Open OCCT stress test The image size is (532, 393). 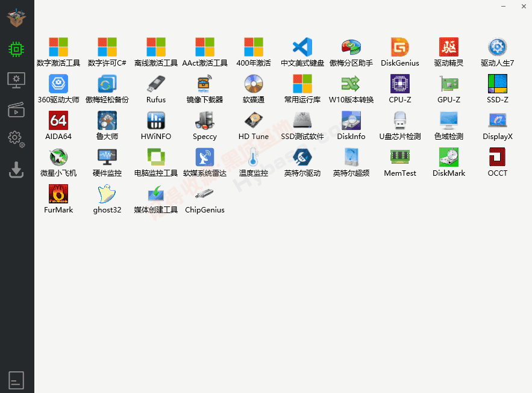(498, 162)
